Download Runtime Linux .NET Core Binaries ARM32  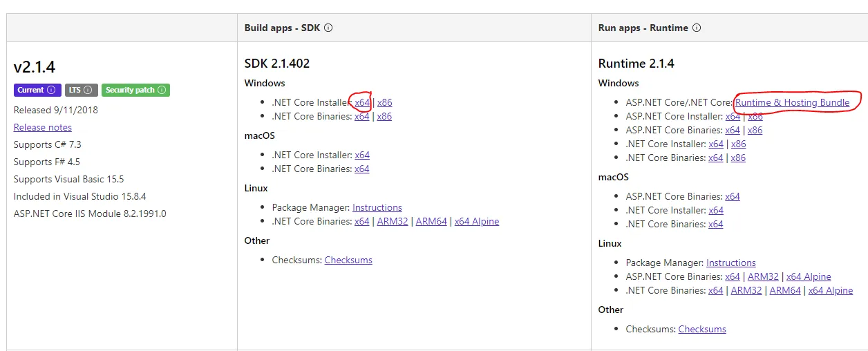point(746,290)
